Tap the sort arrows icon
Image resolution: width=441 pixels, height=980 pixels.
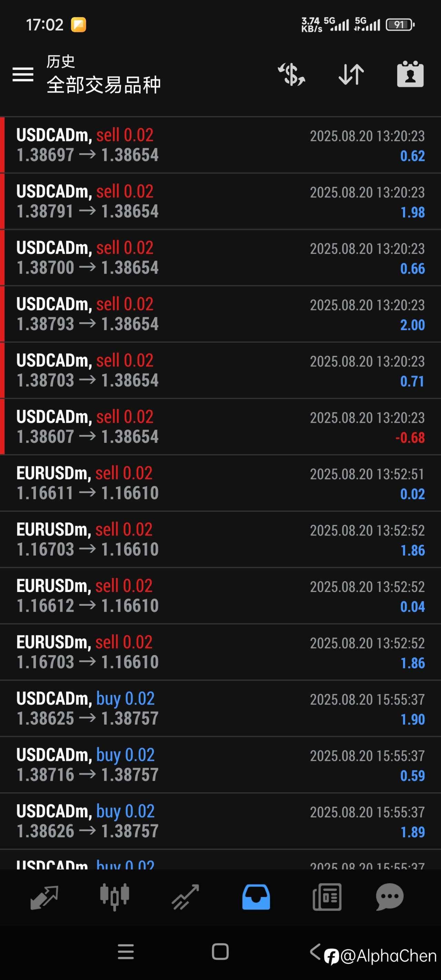[351, 74]
